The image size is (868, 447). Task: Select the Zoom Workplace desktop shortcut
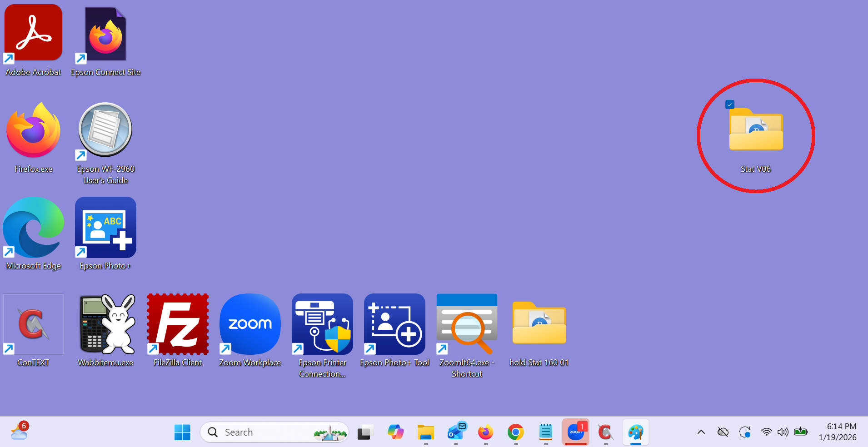point(250,324)
